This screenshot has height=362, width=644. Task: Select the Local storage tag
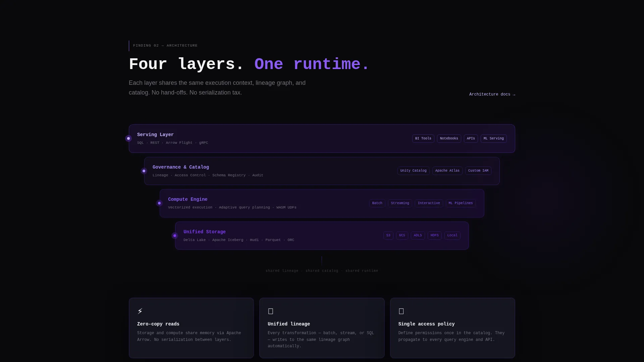click(x=452, y=235)
